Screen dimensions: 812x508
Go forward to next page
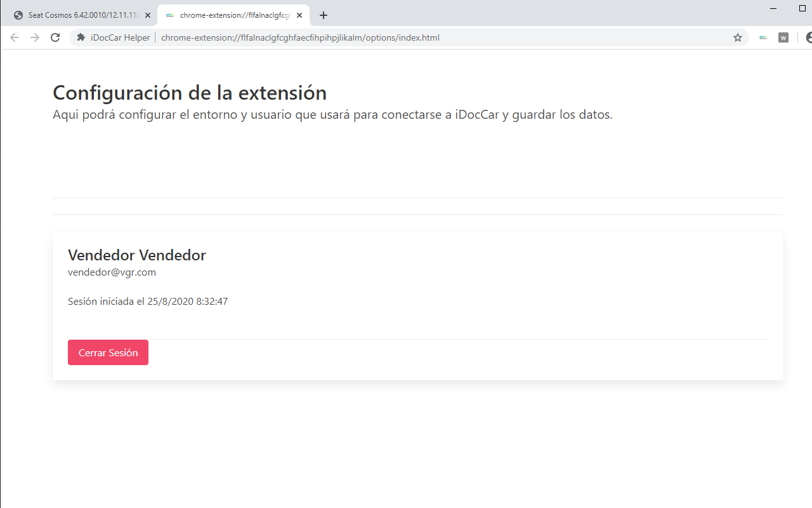(35, 37)
